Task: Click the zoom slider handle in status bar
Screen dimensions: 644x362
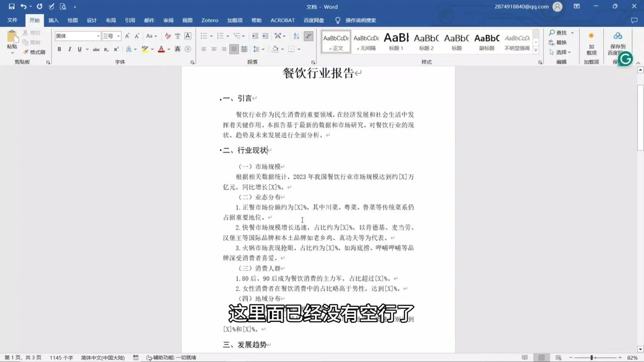Action: pos(591,357)
